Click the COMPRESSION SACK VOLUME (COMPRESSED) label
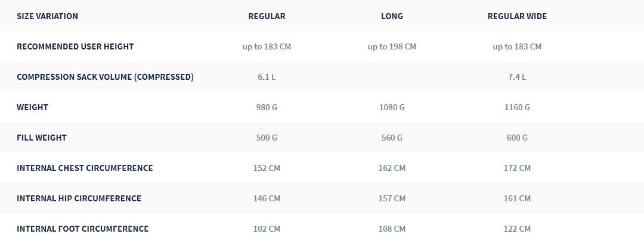Image resolution: width=644 pixels, height=243 pixels. tap(105, 77)
